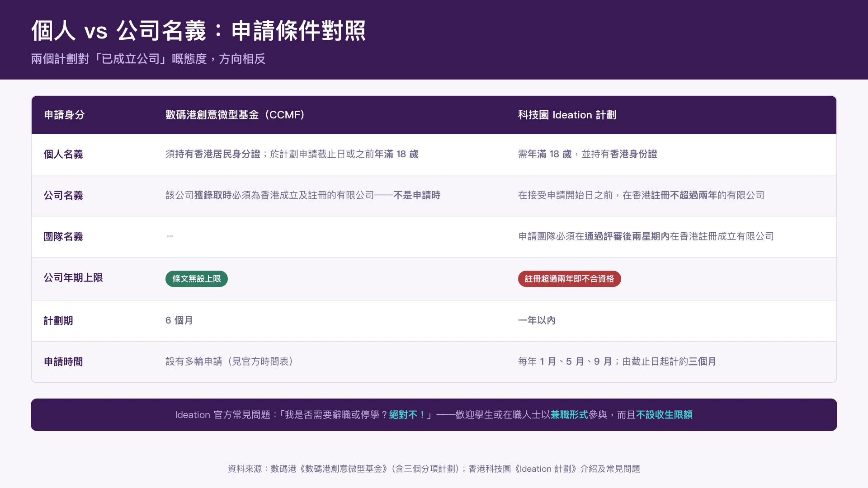Click the 申請時間 row label
Image resolution: width=868 pixels, height=488 pixels.
click(63, 361)
